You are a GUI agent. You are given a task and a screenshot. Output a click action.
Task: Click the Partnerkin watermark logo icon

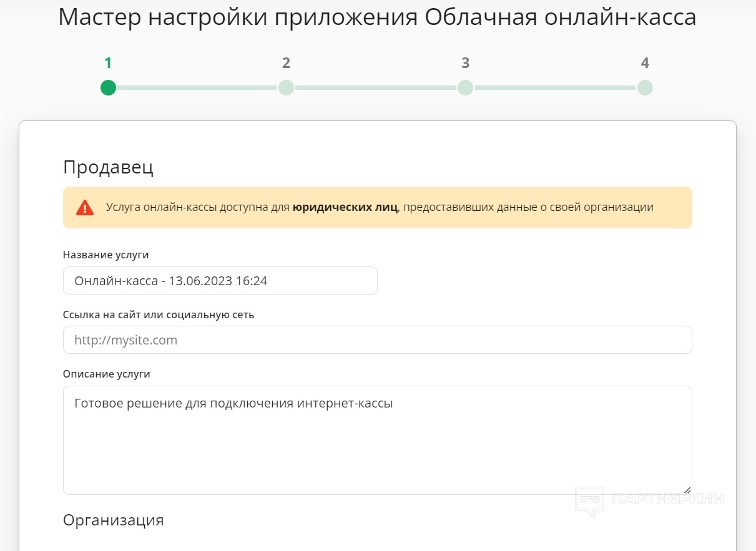click(x=589, y=501)
